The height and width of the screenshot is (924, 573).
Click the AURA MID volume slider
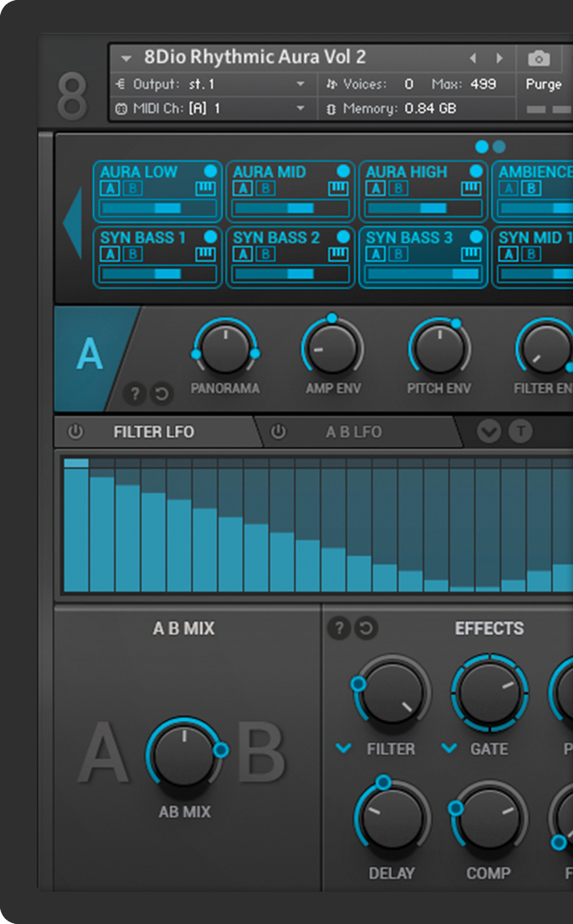click(290, 208)
